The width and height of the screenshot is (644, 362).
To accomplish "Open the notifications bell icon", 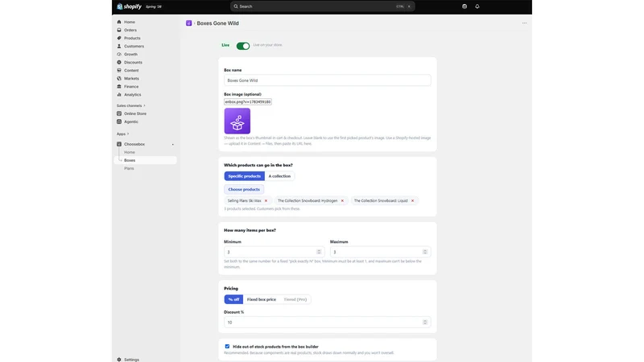I will coord(477,6).
